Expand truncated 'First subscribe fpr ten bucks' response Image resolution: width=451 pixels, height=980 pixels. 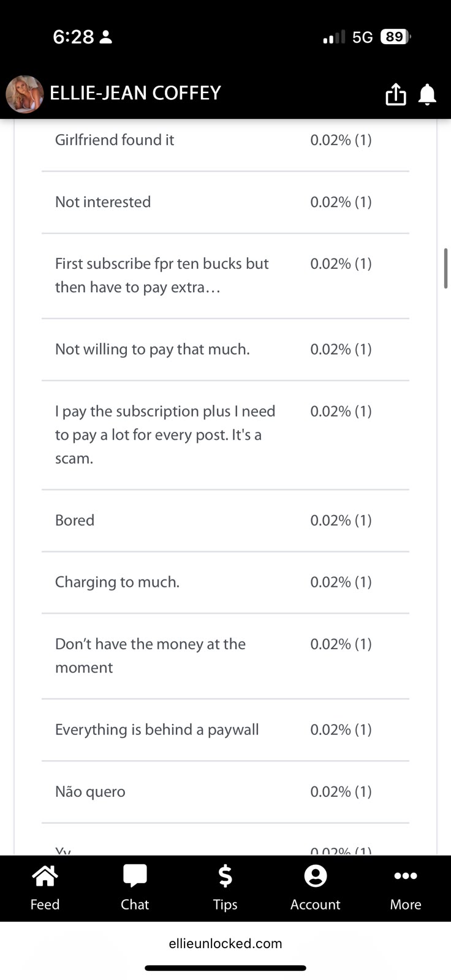pos(225,276)
